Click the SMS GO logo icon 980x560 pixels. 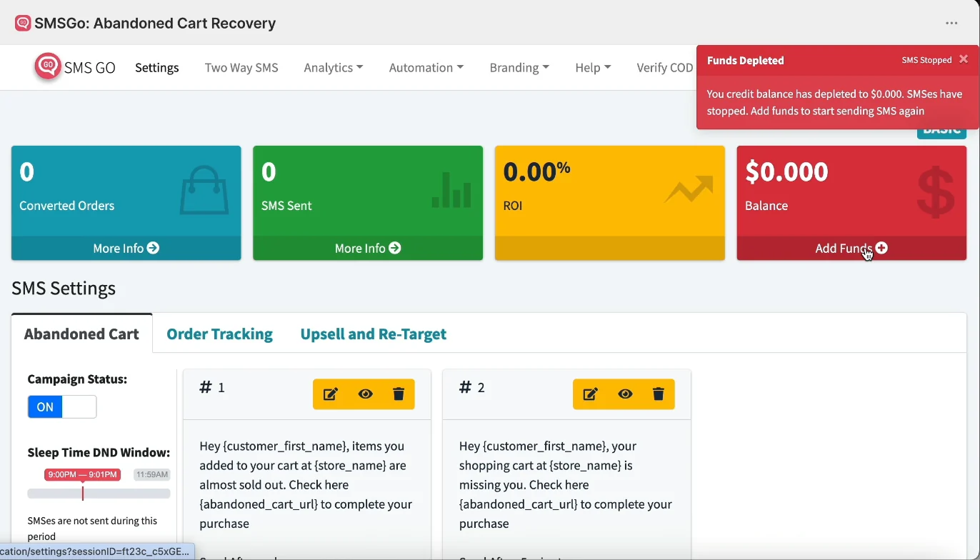click(47, 66)
